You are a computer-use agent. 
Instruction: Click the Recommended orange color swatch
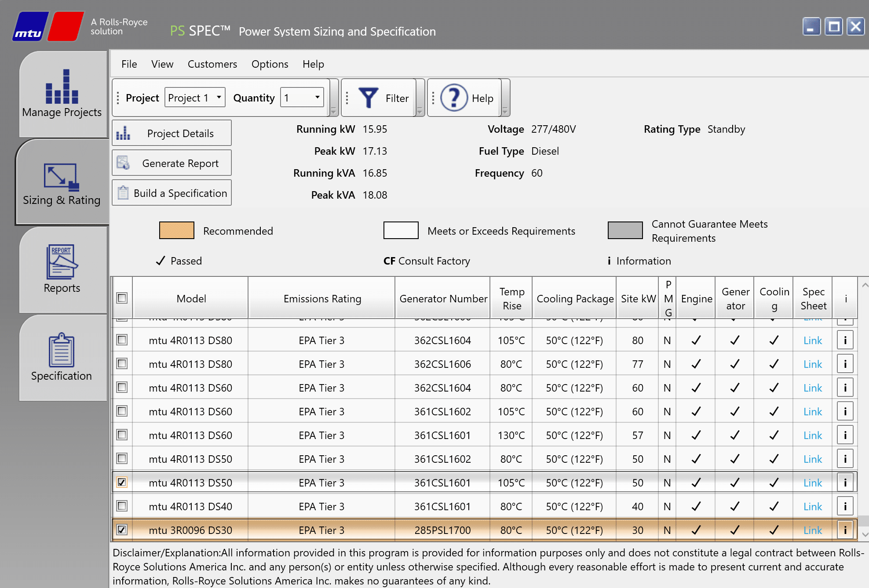click(x=177, y=230)
